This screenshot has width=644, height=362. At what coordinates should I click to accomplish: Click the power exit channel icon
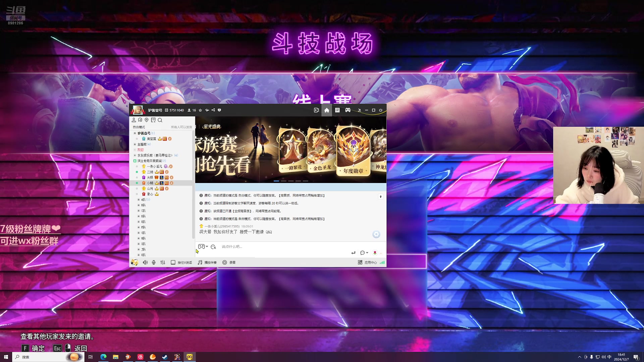[381, 110]
